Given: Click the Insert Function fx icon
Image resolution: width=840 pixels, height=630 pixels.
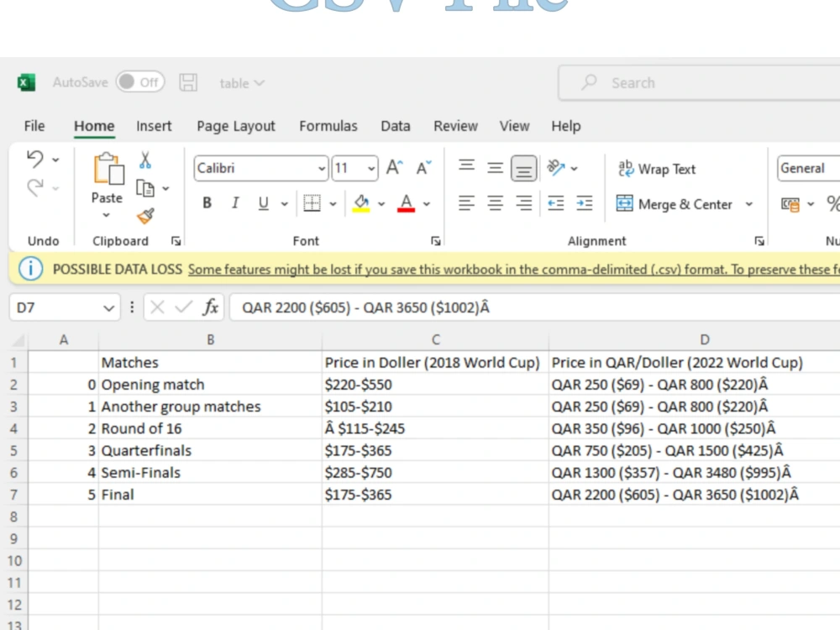Looking at the screenshot, I should tap(211, 307).
